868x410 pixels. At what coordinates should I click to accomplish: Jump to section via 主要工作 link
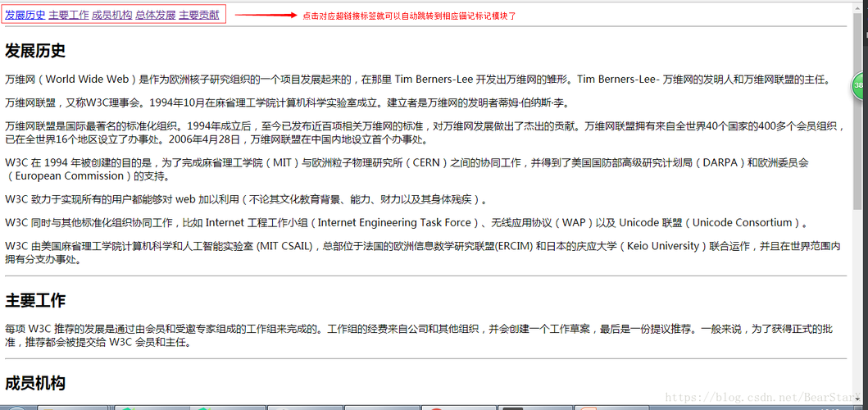pyautogui.click(x=69, y=16)
